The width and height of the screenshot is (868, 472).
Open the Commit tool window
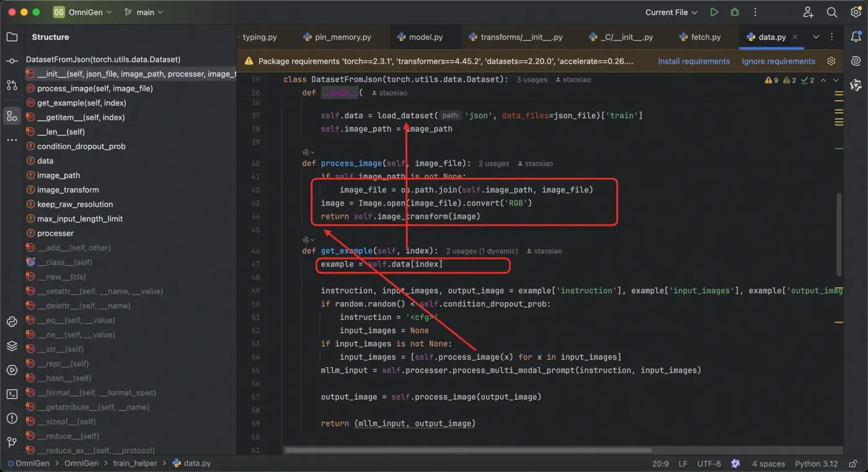click(x=12, y=61)
